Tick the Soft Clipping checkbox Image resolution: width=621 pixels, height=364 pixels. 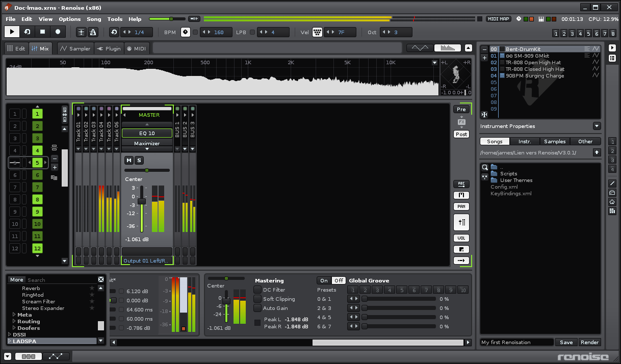tap(257, 299)
